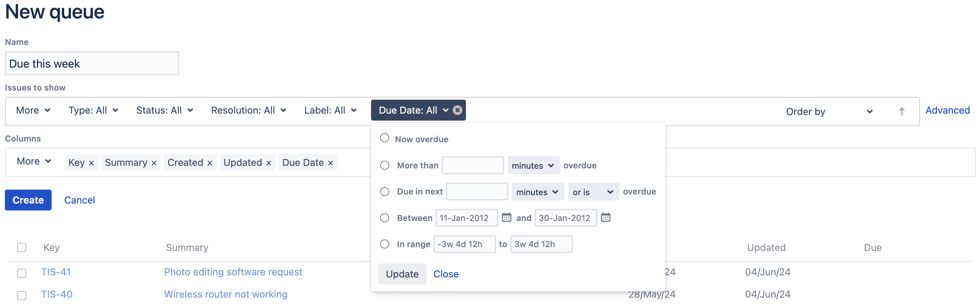Viewport: 980px width, 306px height.
Task: Remove the Updated column chip
Action: coord(269,163)
